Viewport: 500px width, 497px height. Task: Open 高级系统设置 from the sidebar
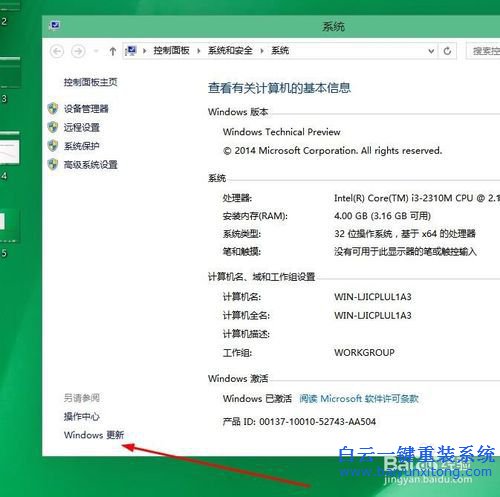[90, 164]
